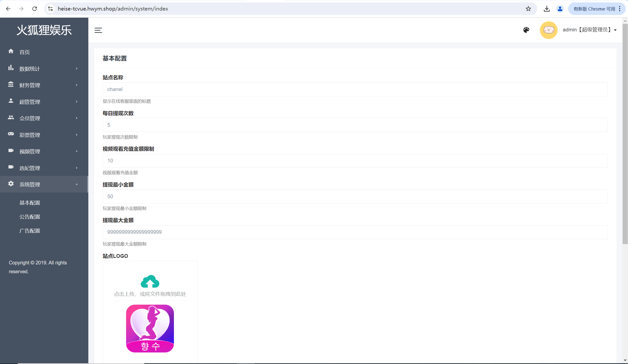
Task: Click the home icon beside 首页
Action: (11, 51)
